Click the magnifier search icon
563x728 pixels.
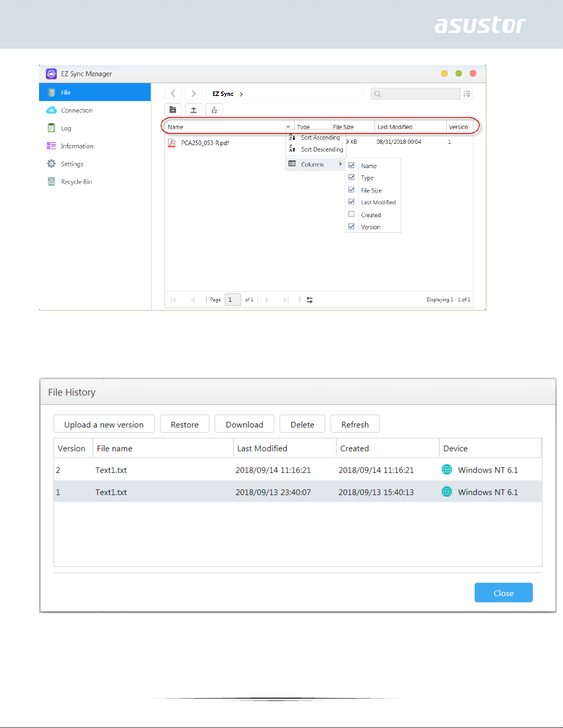[378, 94]
